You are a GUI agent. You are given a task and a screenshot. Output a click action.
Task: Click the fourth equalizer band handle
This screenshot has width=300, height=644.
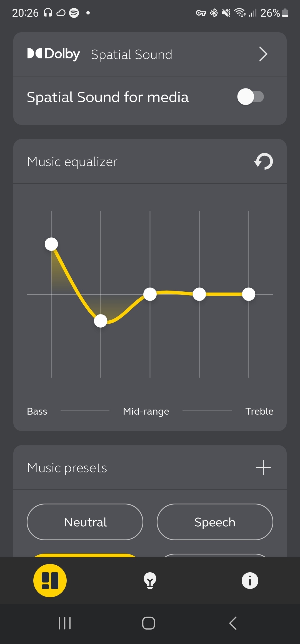coord(199,294)
